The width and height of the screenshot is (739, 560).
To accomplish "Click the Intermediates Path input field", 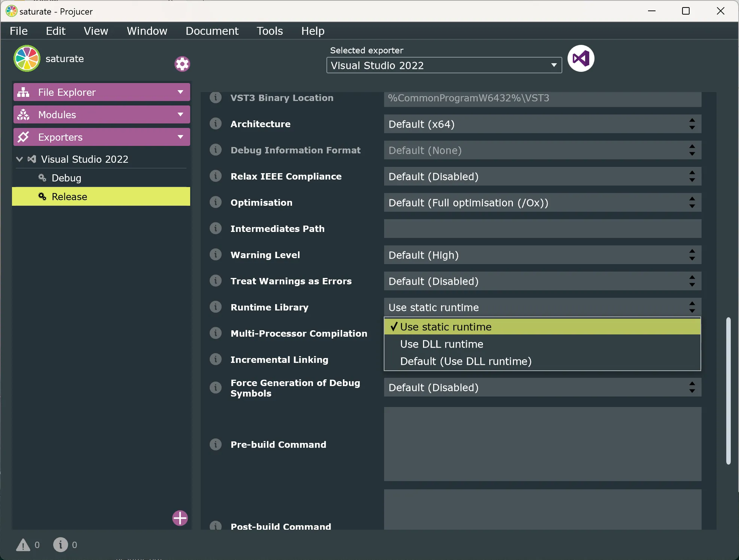I will pos(542,229).
